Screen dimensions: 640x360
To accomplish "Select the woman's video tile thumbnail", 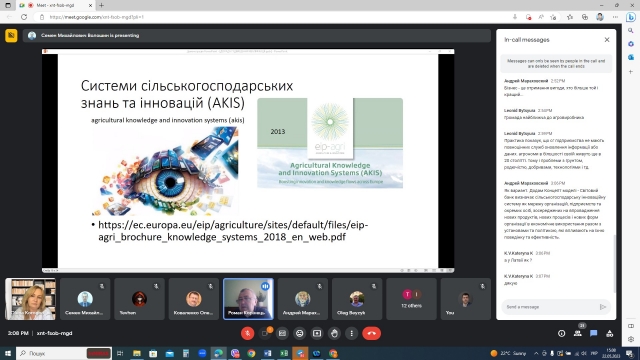I will 31,299.
